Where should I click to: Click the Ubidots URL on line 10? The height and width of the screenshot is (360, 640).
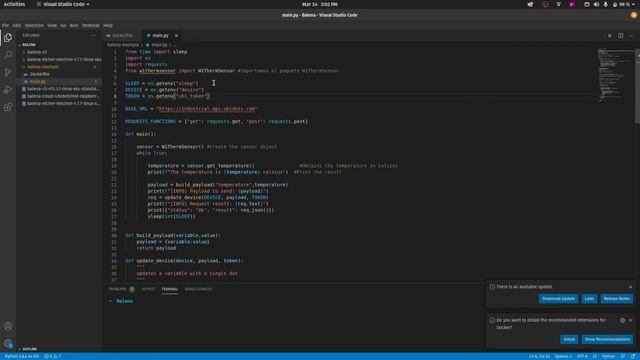click(x=207, y=109)
